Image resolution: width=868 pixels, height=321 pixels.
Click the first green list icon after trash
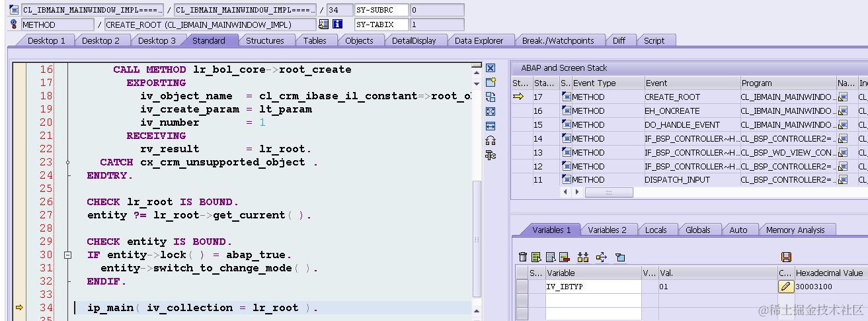536,257
